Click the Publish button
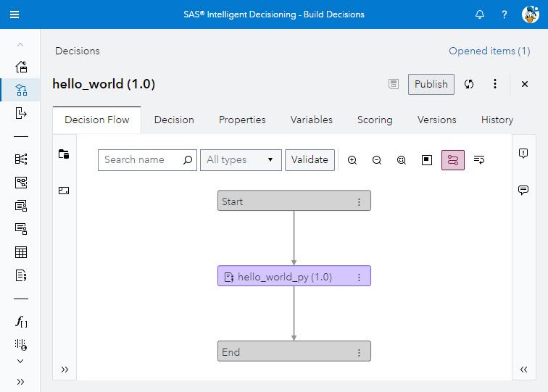Screen dimensions: 548x392 (x=431, y=84)
